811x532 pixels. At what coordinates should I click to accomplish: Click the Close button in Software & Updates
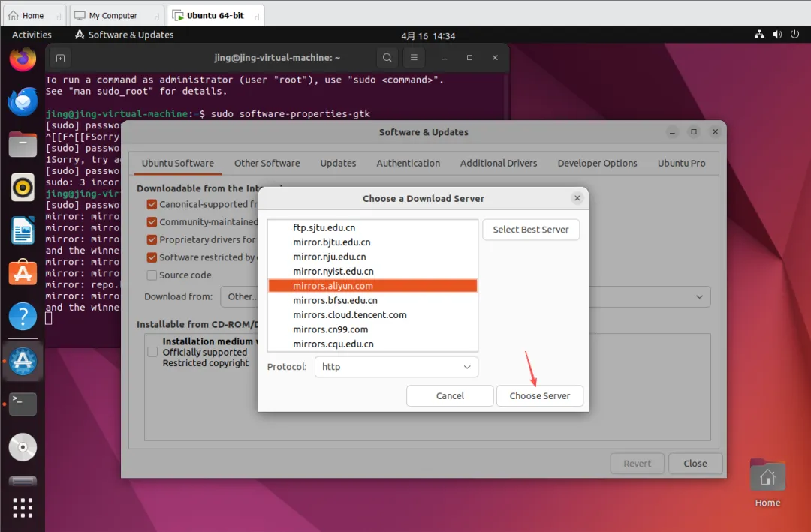point(695,464)
